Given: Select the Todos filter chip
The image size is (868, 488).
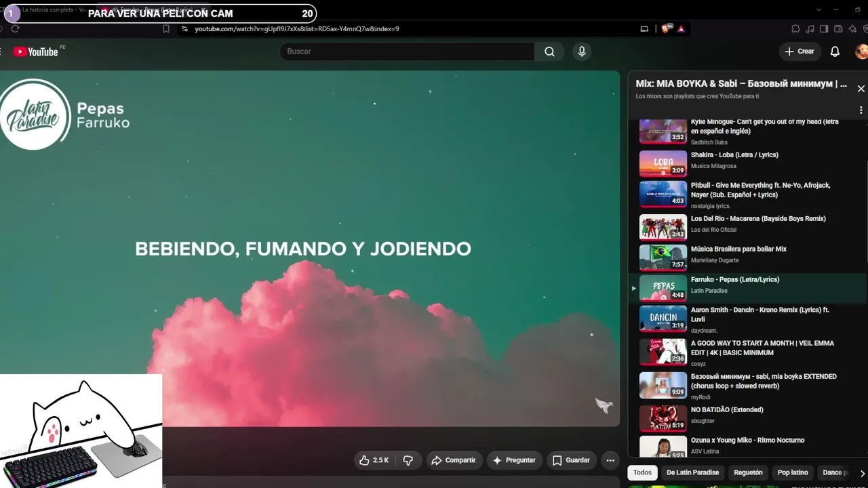Looking at the screenshot, I should tap(642, 472).
